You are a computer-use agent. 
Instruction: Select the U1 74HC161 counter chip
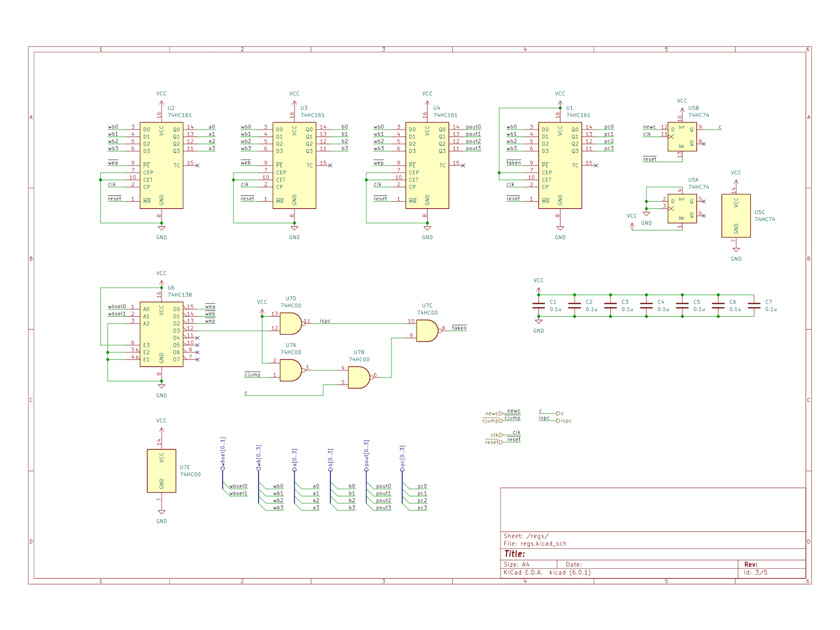pos(560,166)
